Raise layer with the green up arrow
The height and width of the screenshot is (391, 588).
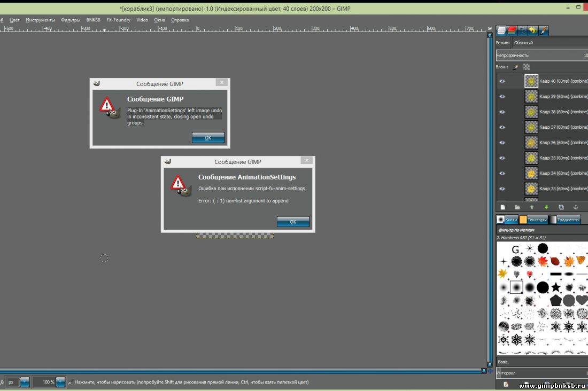pos(532,207)
